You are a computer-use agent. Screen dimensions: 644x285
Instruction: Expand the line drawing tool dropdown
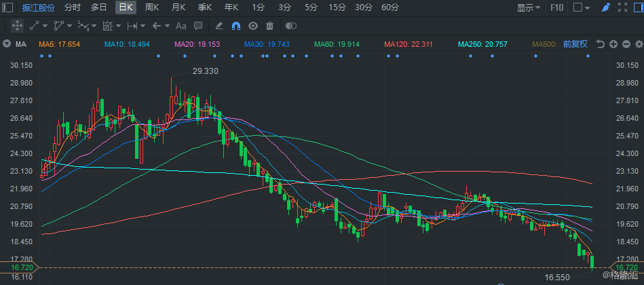(45, 26)
